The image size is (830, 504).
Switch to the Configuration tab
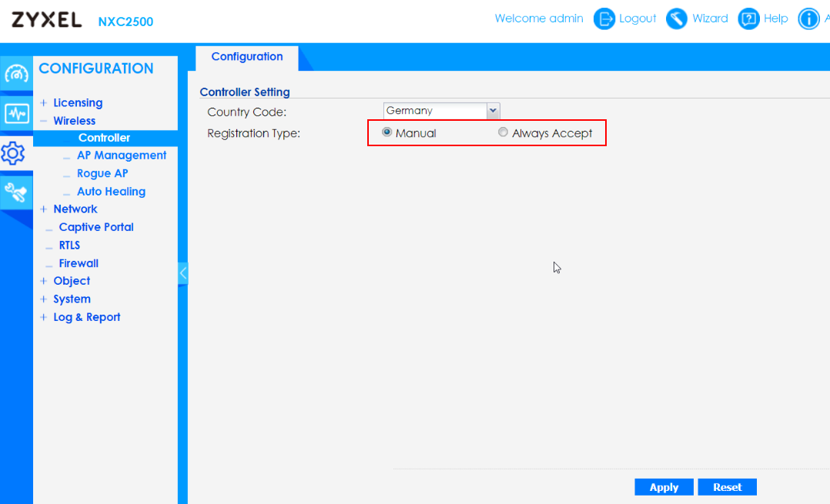(246, 56)
